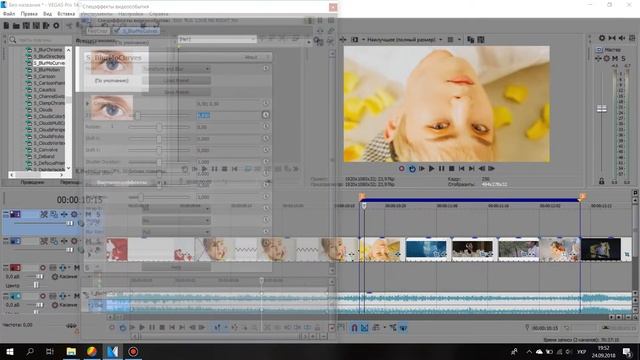Open the Transform and Blur dropdown
The height and width of the screenshot is (360, 640).
176,69
